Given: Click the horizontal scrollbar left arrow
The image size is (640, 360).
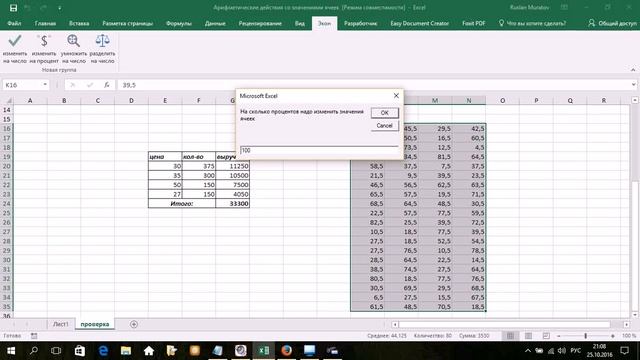Looking at the screenshot, I should [x=395, y=324].
